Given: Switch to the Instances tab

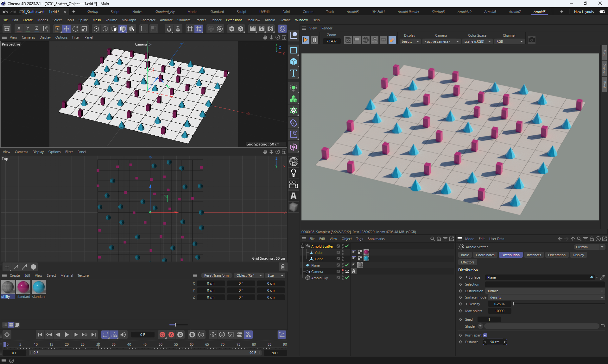Looking at the screenshot, I should point(534,255).
